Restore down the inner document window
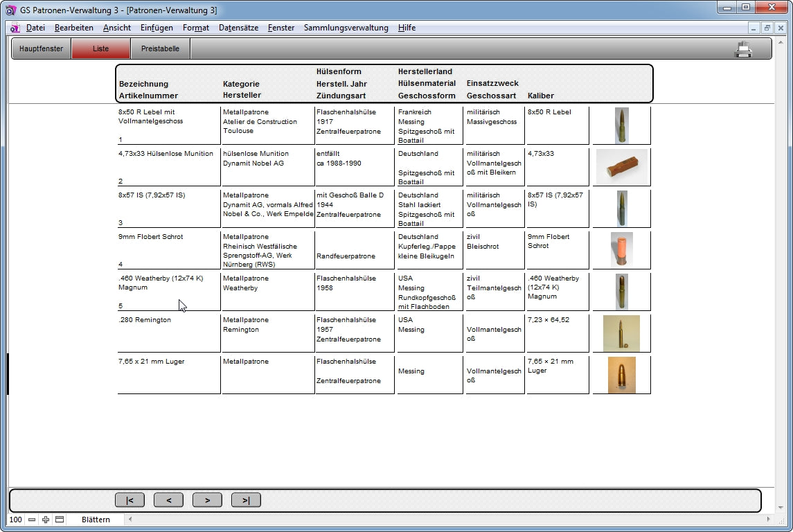 pyautogui.click(x=767, y=28)
